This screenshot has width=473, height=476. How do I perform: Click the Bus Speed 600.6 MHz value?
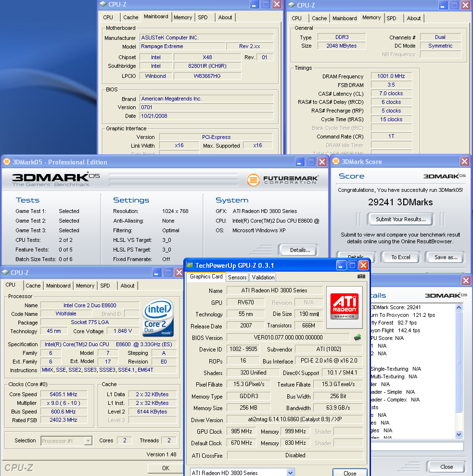(x=64, y=412)
